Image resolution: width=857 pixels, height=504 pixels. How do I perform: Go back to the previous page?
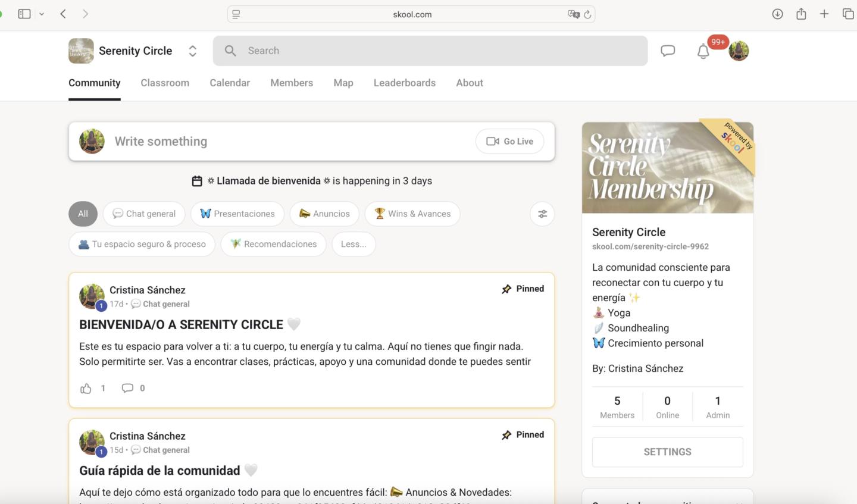click(63, 14)
